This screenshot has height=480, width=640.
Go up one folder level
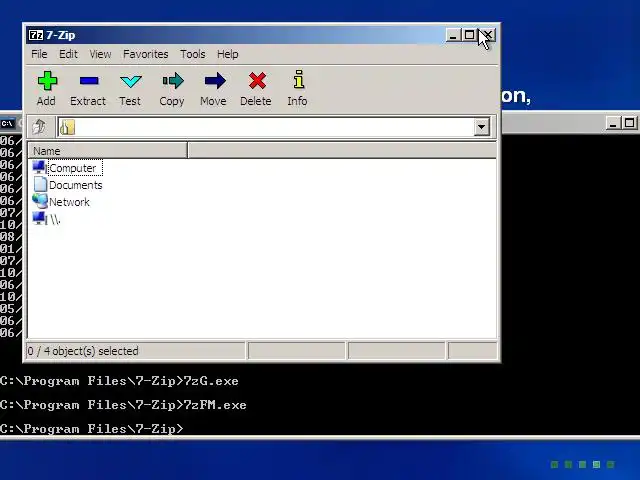[40, 127]
